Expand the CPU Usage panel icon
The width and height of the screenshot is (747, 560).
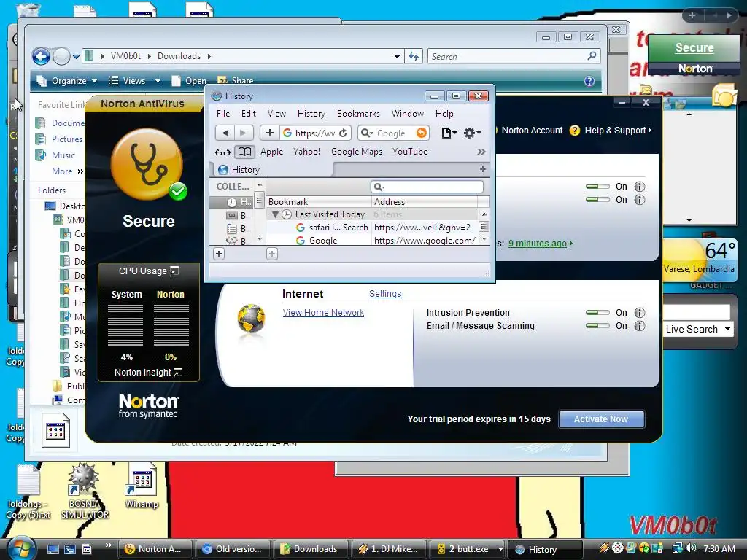[174, 271]
